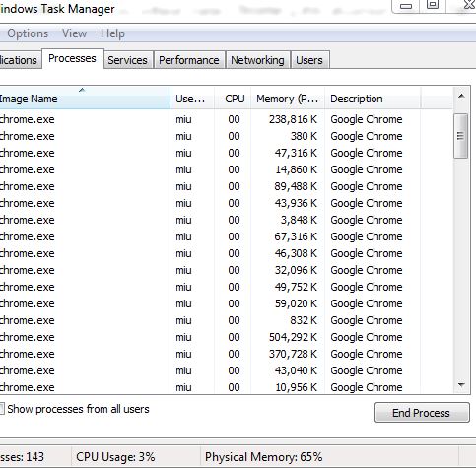Open the View menu
The image size is (476, 468).
pos(75,33)
